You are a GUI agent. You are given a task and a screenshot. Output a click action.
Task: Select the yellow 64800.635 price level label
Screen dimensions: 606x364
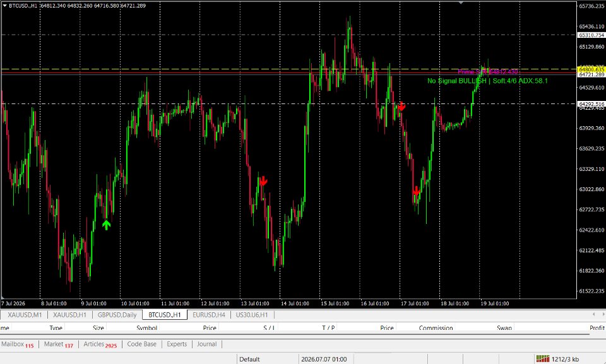(591, 69)
